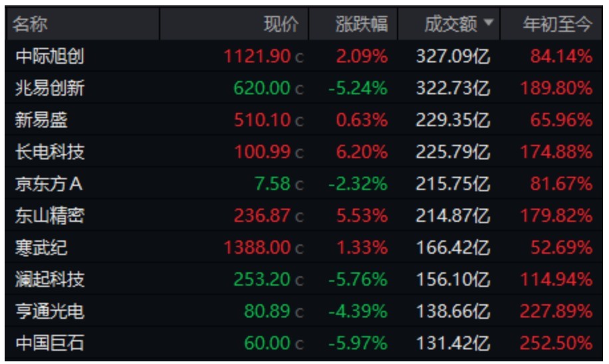Click turnover 166.42亿
The image size is (609, 364).
pyautogui.click(x=453, y=248)
